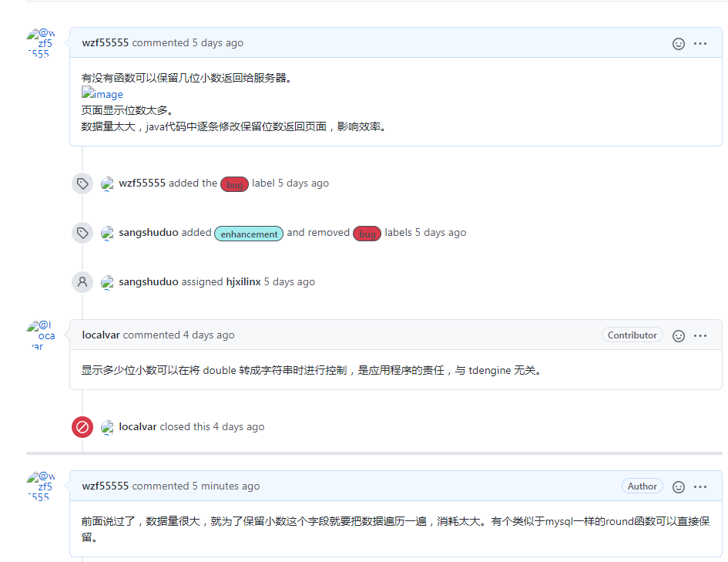The height and width of the screenshot is (562, 728).
Task: Click the small avatar next to 'localvar closed this'
Action: coord(107,427)
